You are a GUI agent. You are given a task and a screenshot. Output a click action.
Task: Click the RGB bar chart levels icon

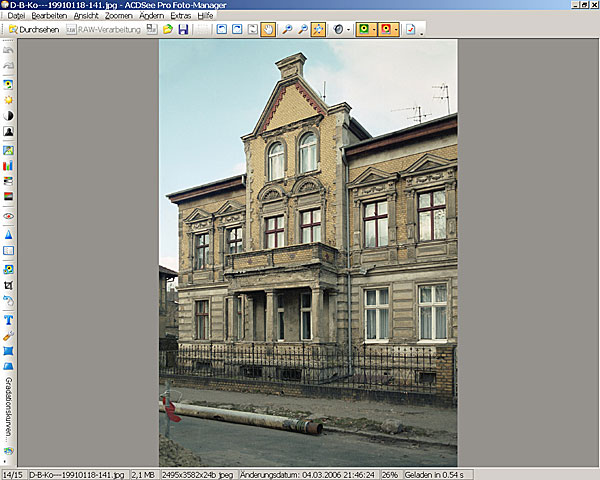(8, 165)
